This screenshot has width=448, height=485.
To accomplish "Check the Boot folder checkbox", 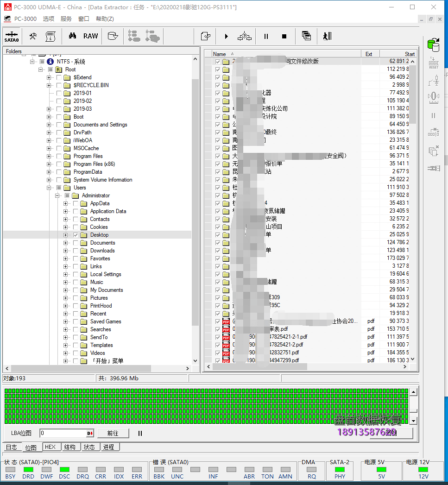I will (x=59, y=117).
